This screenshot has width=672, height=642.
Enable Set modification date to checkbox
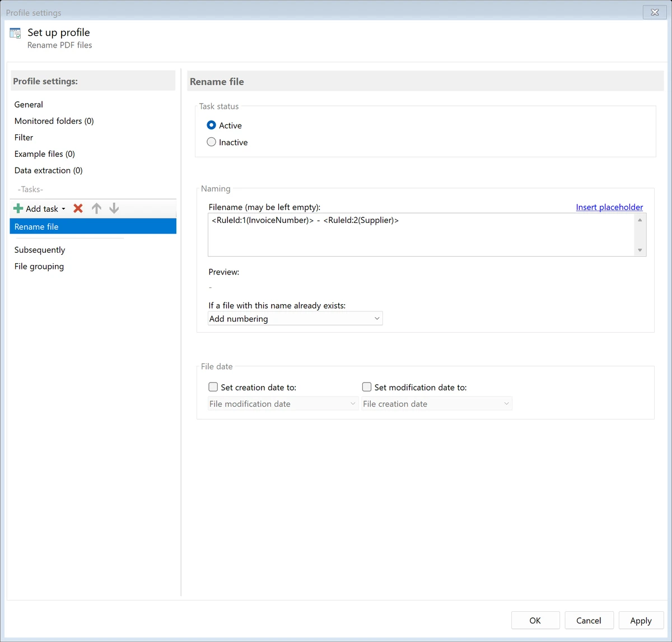point(367,387)
